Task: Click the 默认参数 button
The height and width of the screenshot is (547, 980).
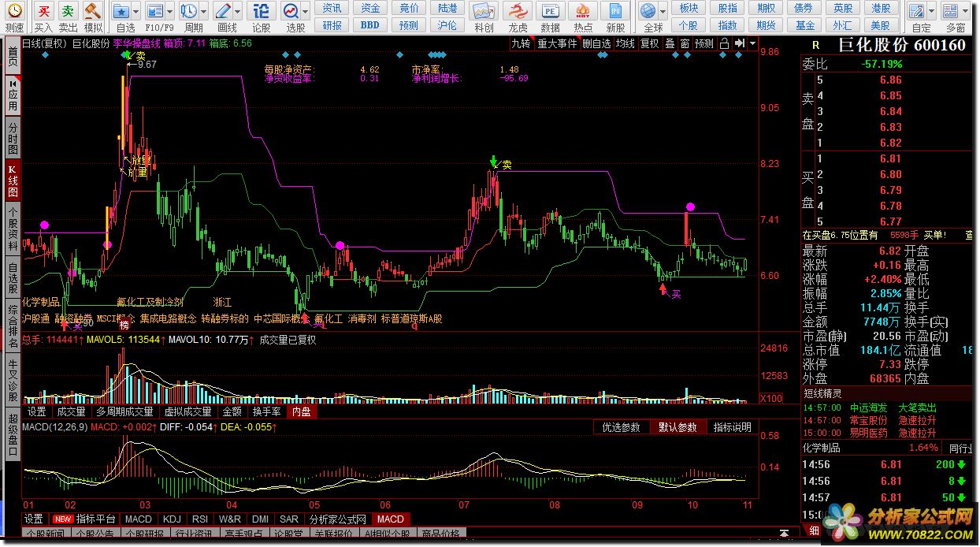Action: [x=678, y=427]
